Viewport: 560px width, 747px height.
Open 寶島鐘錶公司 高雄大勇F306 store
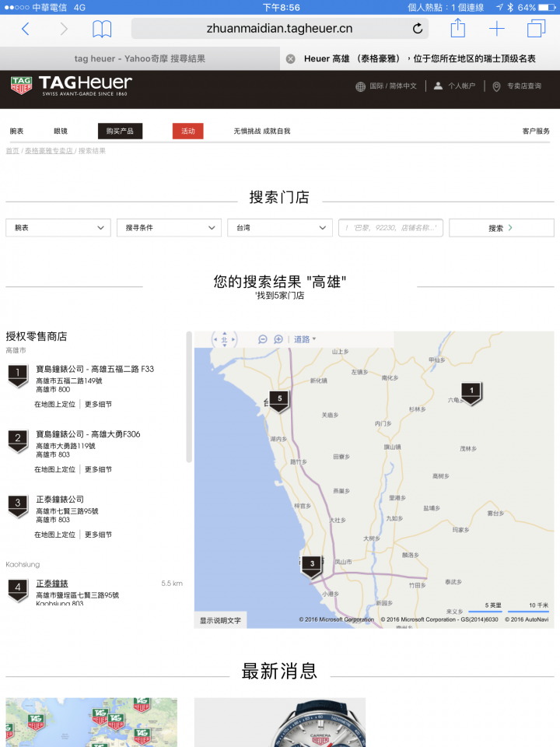pyautogui.click(x=88, y=434)
